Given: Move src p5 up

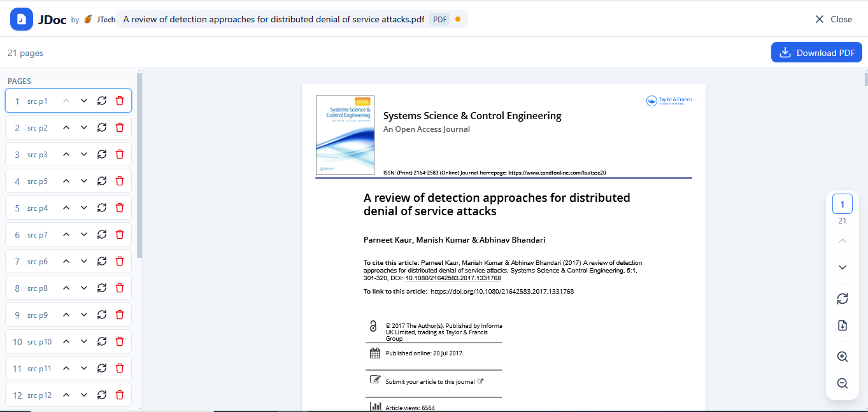Looking at the screenshot, I should 66,181.
